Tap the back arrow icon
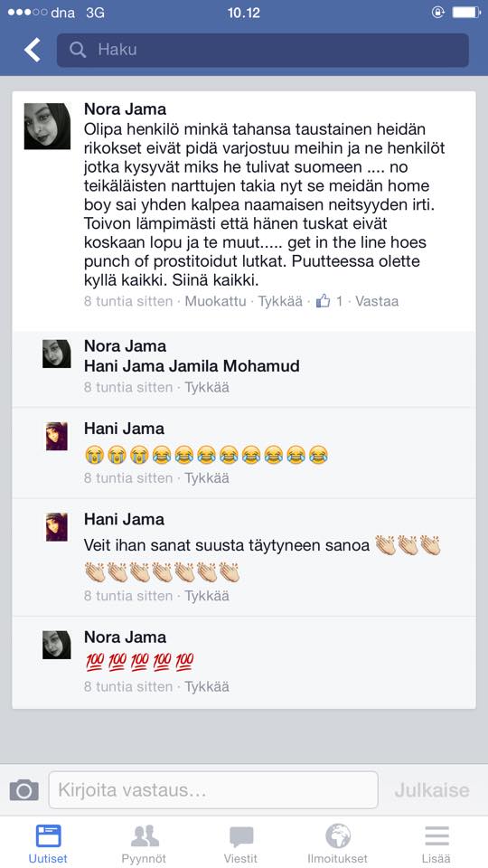The height and width of the screenshot is (868, 488). click(33, 50)
